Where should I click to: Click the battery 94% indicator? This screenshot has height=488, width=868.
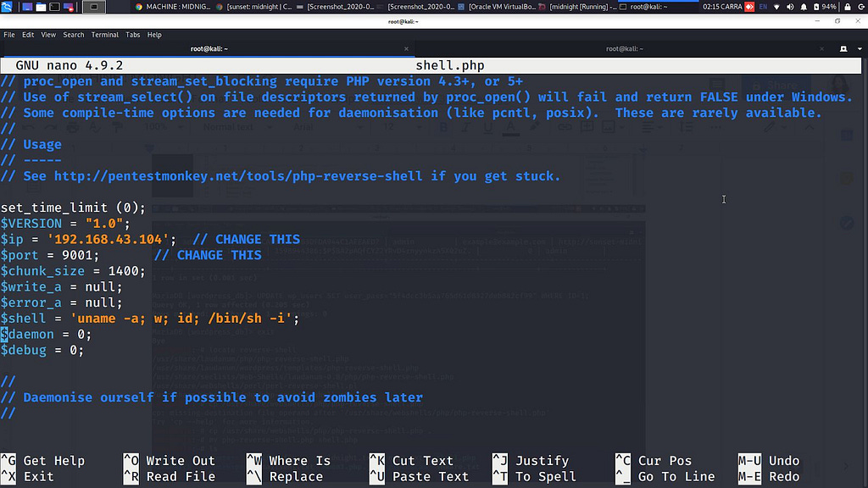click(x=824, y=7)
